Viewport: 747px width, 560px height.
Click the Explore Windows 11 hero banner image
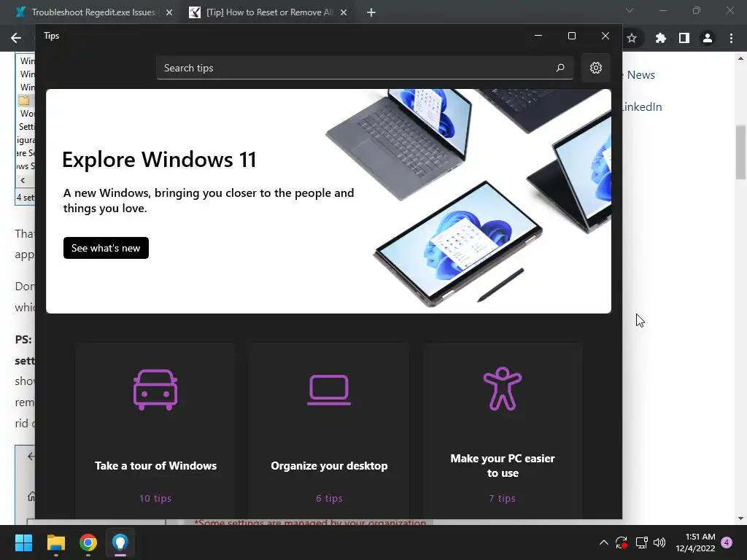328,201
